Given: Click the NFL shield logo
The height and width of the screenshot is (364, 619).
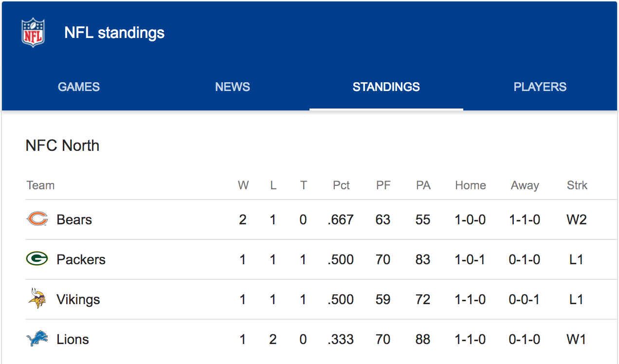Looking at the screenshot, I should (x=33, y=33).
